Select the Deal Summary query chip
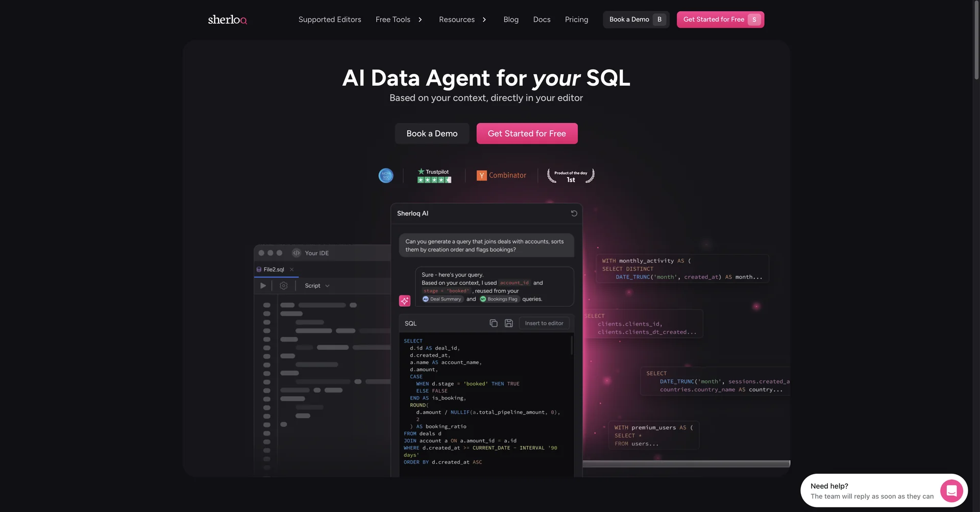This screenshot has width=980, height=512. 442,299
